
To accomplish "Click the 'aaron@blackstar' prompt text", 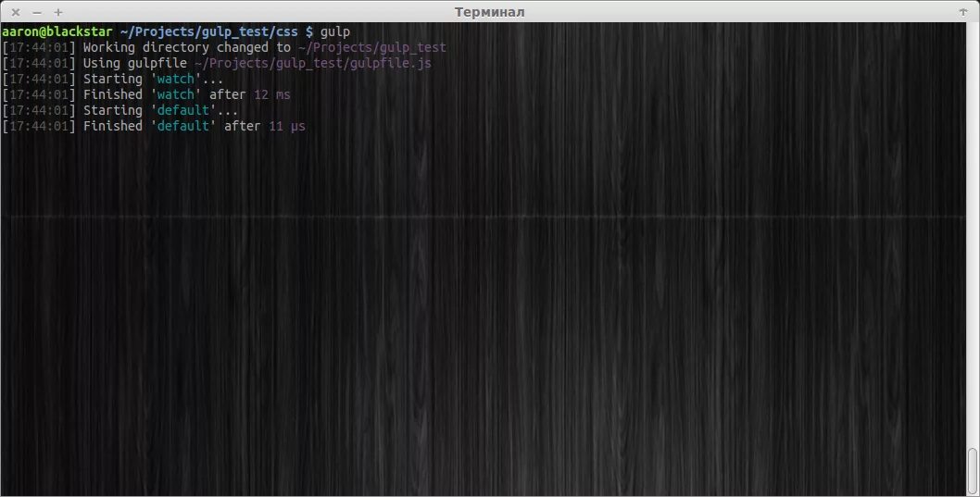I will pyautogui.click(x=57, y=31).
